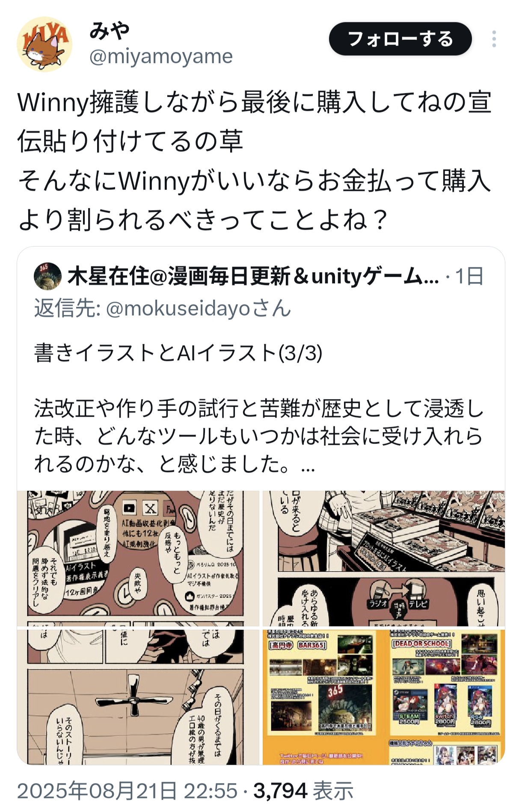Open the top-left manga panel image

(x=138, y=558)
